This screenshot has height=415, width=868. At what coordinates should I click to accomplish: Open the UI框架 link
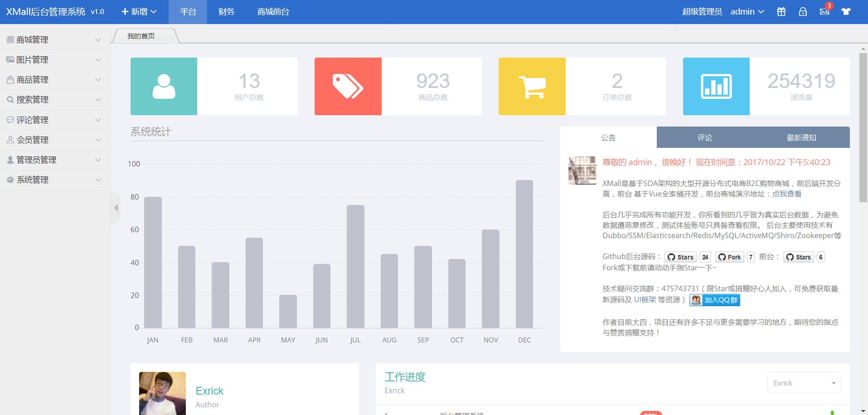point(645,300)
